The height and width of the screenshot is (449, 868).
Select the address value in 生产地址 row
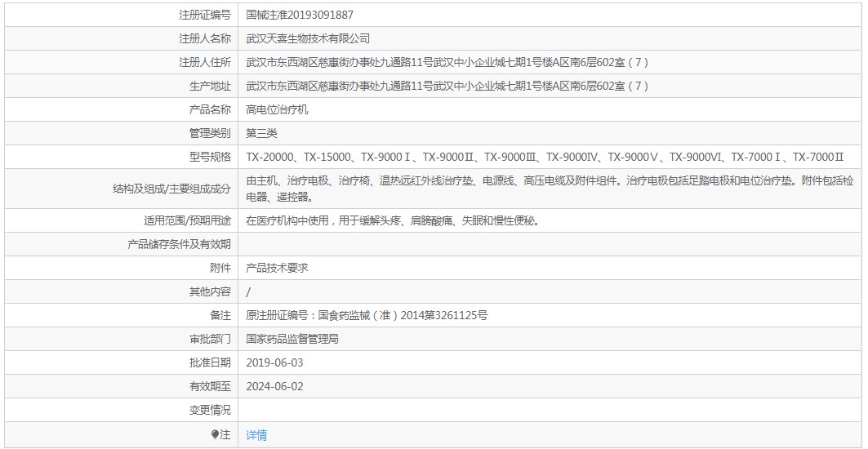coord(447,86)
